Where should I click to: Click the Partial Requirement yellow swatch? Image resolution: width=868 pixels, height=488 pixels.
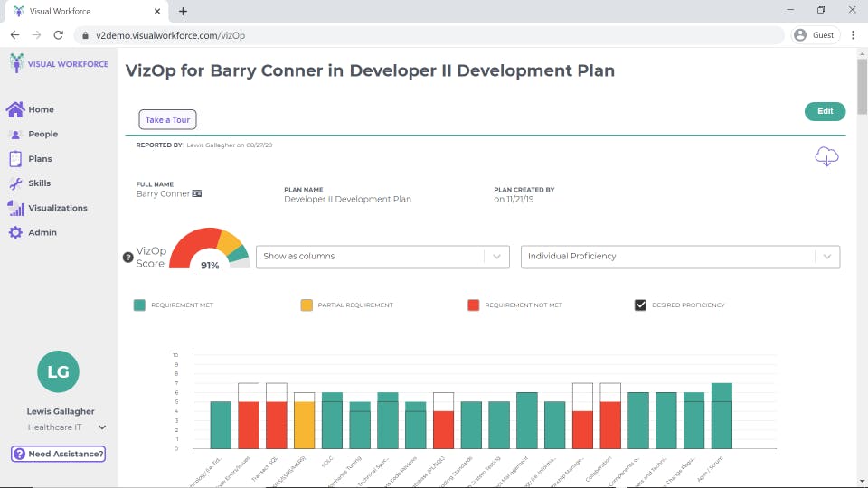(x=307, y=305)
